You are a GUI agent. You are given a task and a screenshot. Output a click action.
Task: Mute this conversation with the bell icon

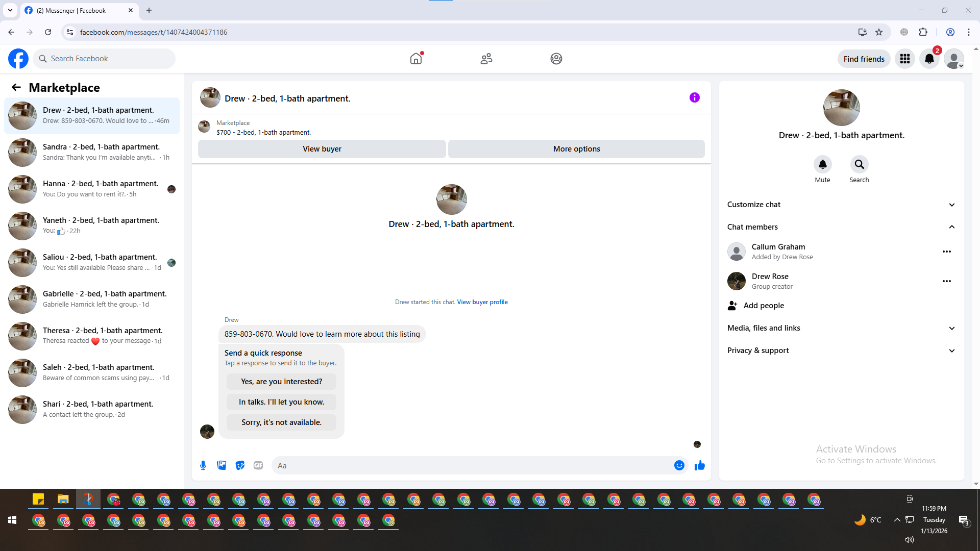pyautogui.click(x=822, y=164)
